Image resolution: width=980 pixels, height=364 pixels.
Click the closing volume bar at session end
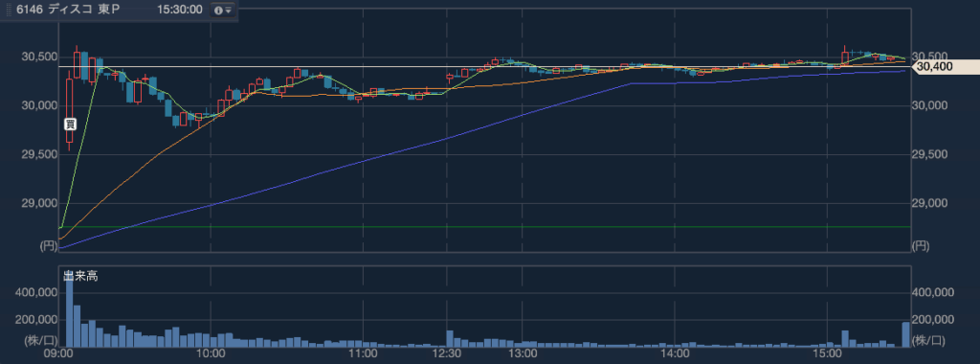(905, 334)
